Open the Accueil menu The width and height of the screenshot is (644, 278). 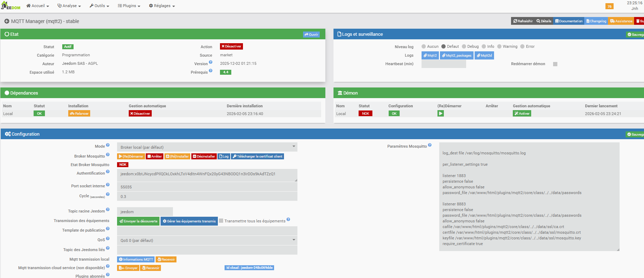pyautogui.click(x=37, y=6)
